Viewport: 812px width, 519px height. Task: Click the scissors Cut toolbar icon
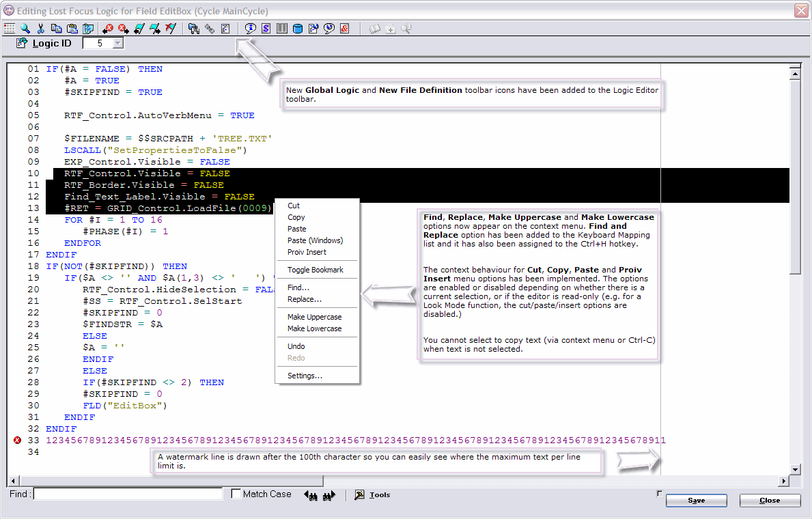click(41, 29)
